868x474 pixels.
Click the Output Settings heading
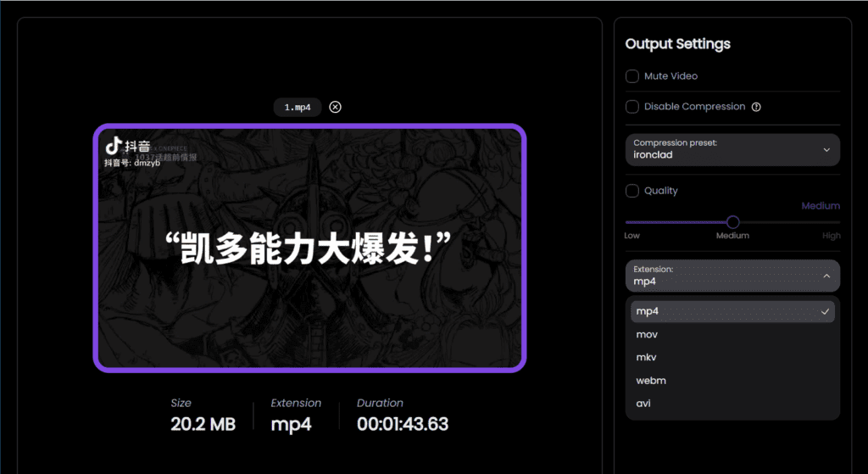tap(677, 44)
